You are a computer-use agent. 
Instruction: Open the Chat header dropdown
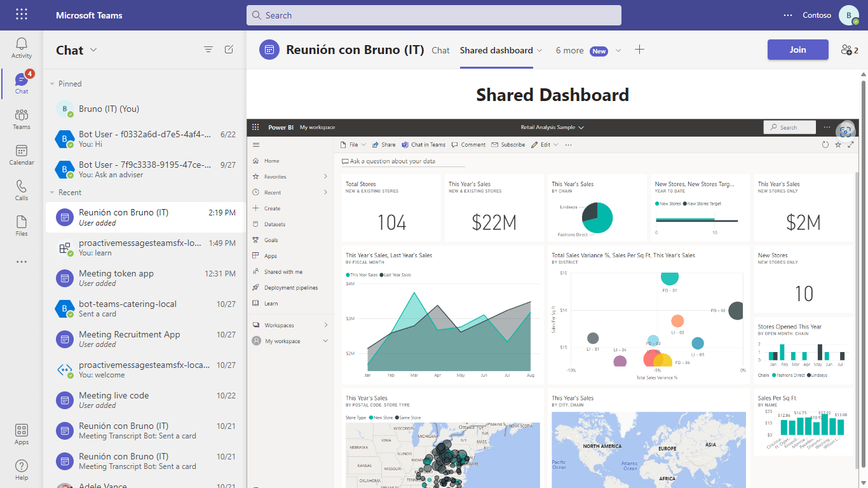tap(94, 50)
